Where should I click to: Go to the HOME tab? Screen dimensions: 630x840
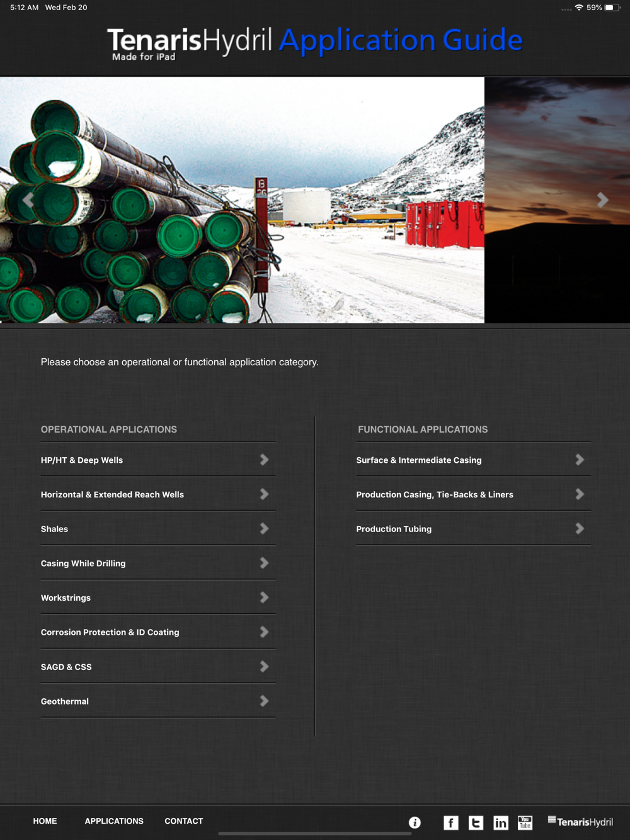click(x=45, y=821)
